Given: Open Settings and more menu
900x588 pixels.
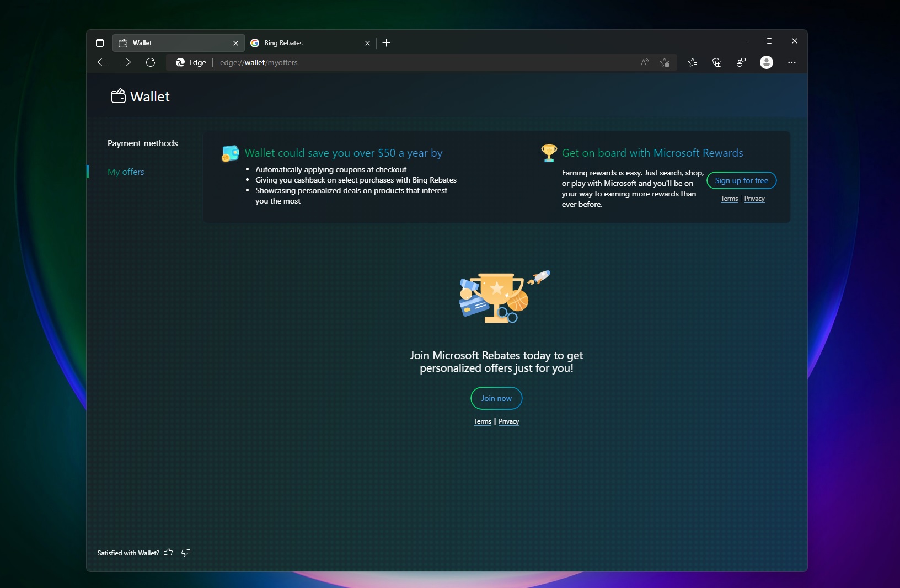Looking at the screenshot, I should click(x=792, y=62).
